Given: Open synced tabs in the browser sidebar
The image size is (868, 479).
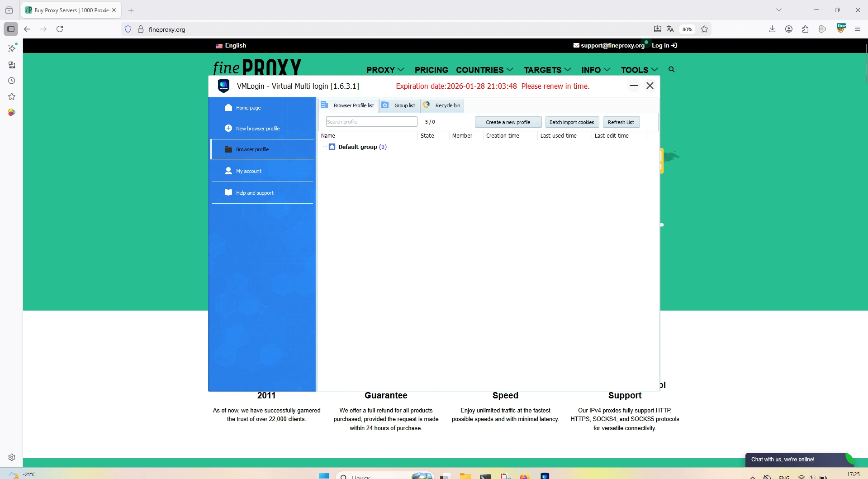Looking at the screenshot, I should [12, 65].
